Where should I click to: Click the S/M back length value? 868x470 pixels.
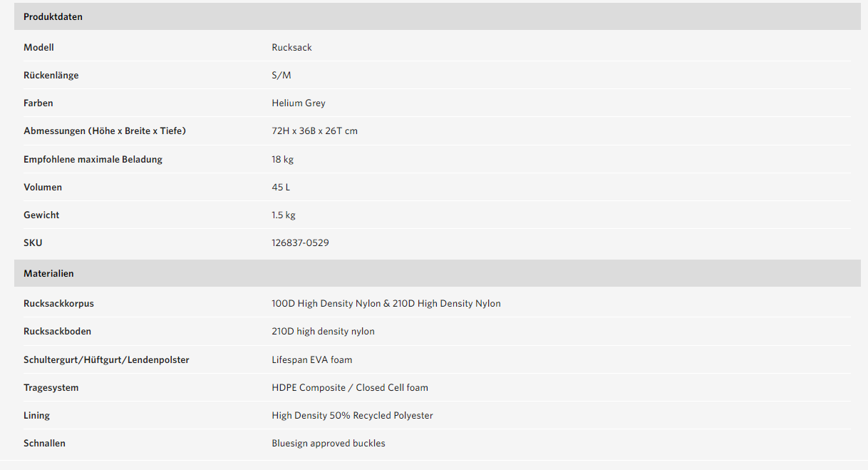tap(281, 75)
